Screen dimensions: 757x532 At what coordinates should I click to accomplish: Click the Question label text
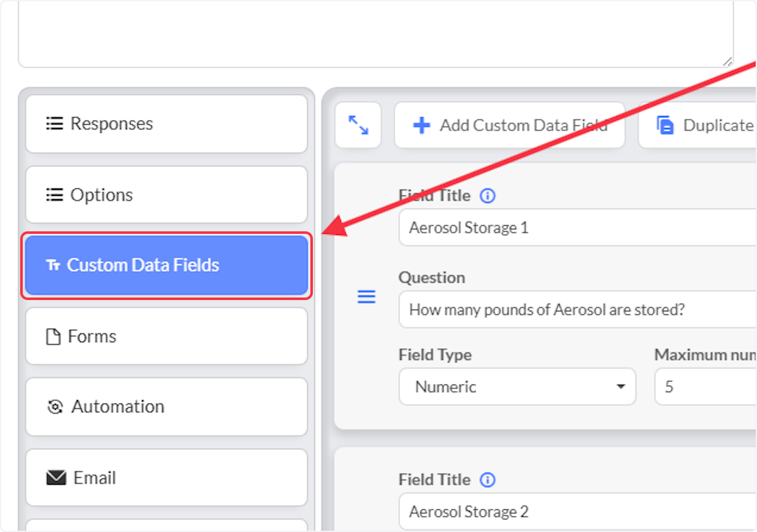pyautogui.click(x=432, y=278)
